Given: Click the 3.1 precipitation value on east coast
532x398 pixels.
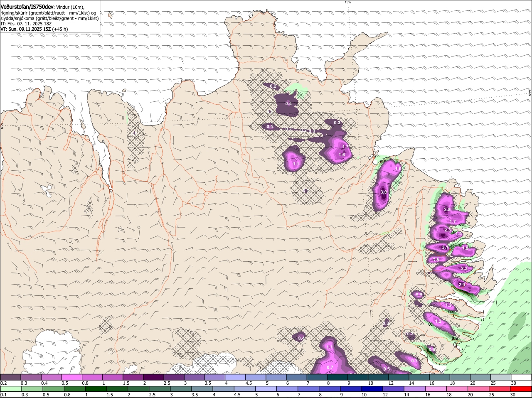Looking at the screenshot, I should coord(444,247).
